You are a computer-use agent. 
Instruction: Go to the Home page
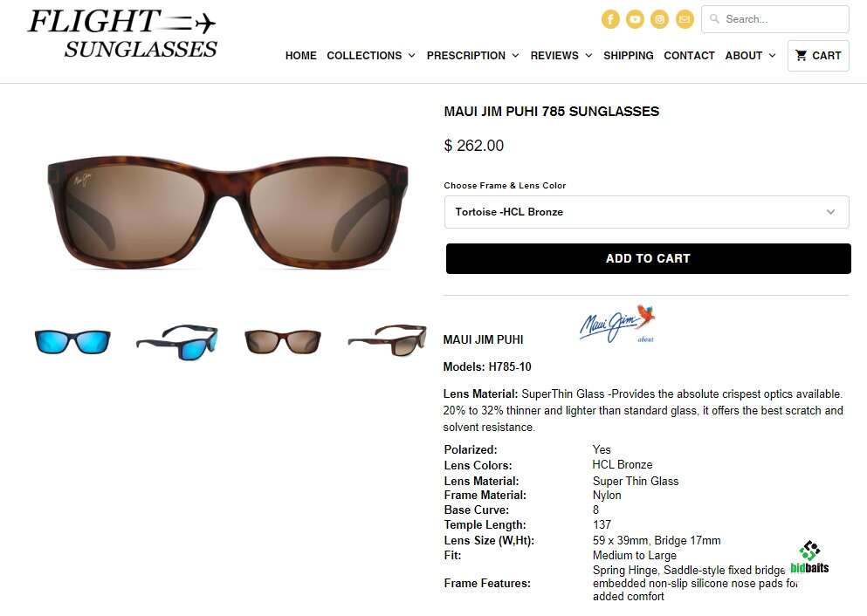(x=301, y=56)
